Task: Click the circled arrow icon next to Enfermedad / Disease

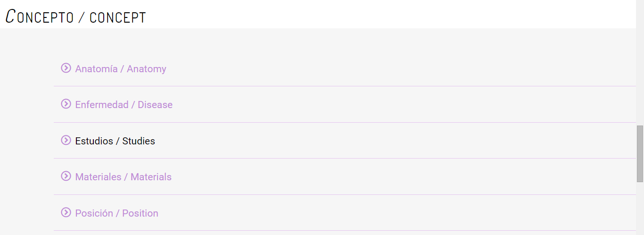Action: (66, 104)
